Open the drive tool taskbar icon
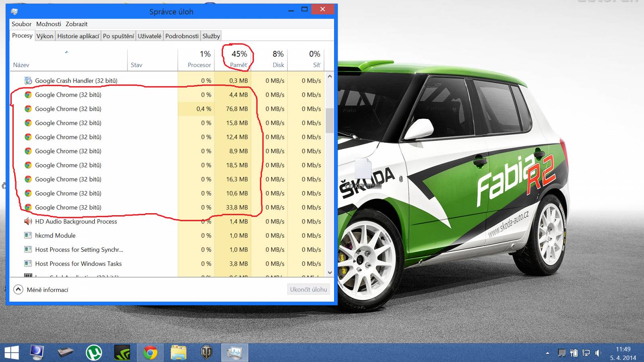This screenshot has height=362, width=644. 65,353
